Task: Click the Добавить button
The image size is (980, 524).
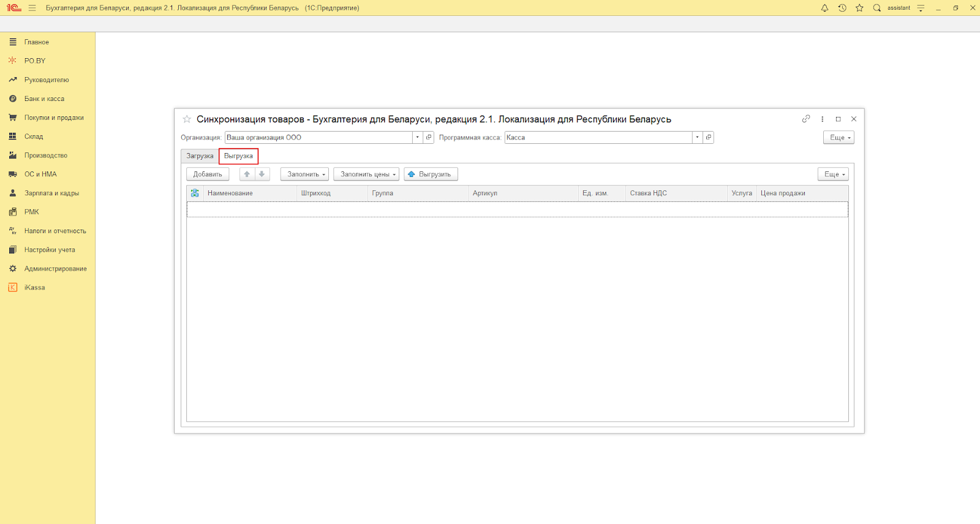Action: tap(208, 174)
